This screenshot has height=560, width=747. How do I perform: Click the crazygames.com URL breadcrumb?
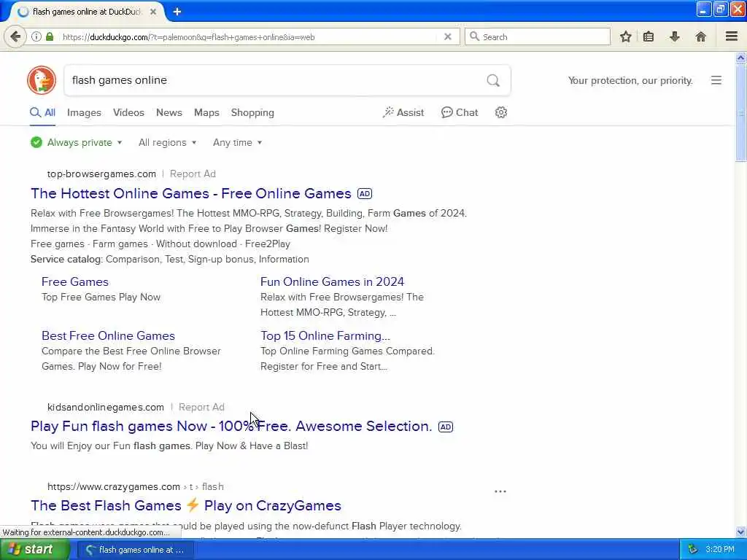click(x=135, y=486)
